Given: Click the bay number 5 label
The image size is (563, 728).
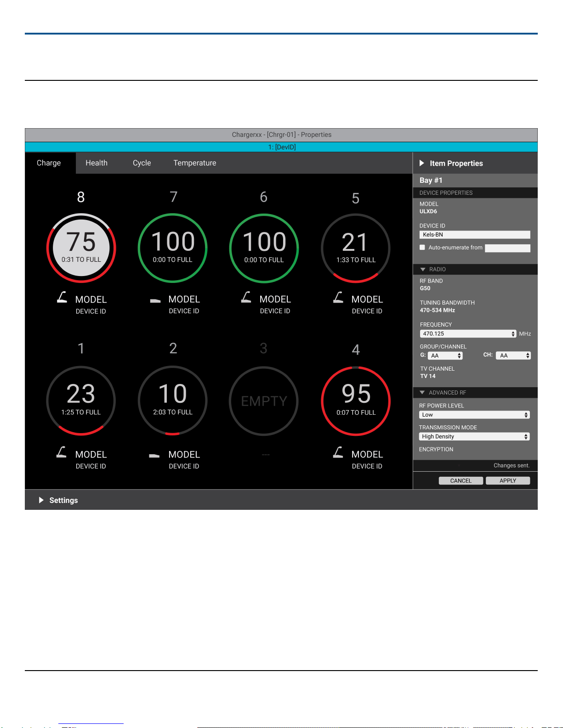Looking at the screenshot, I should point(356,198).
